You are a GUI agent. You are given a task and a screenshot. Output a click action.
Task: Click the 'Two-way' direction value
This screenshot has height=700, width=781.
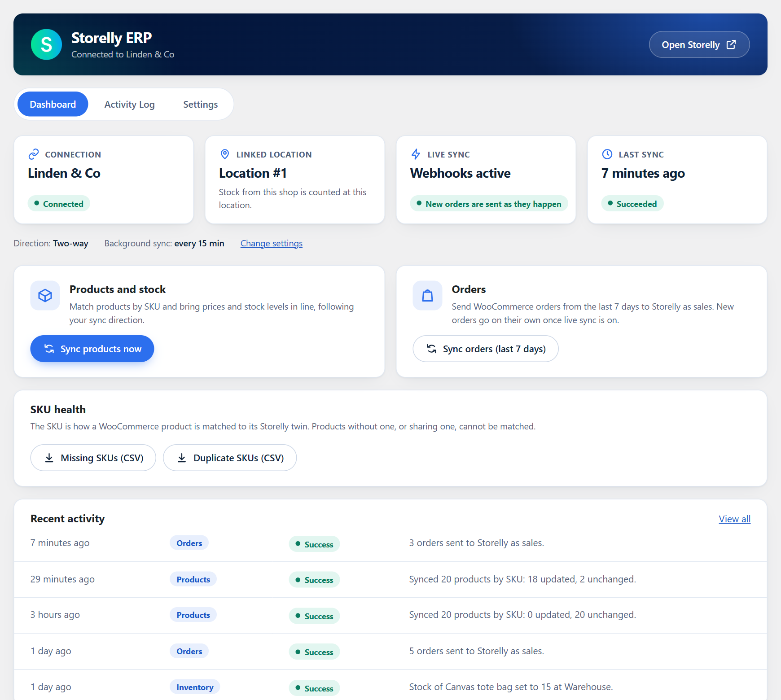click(70, 243)
